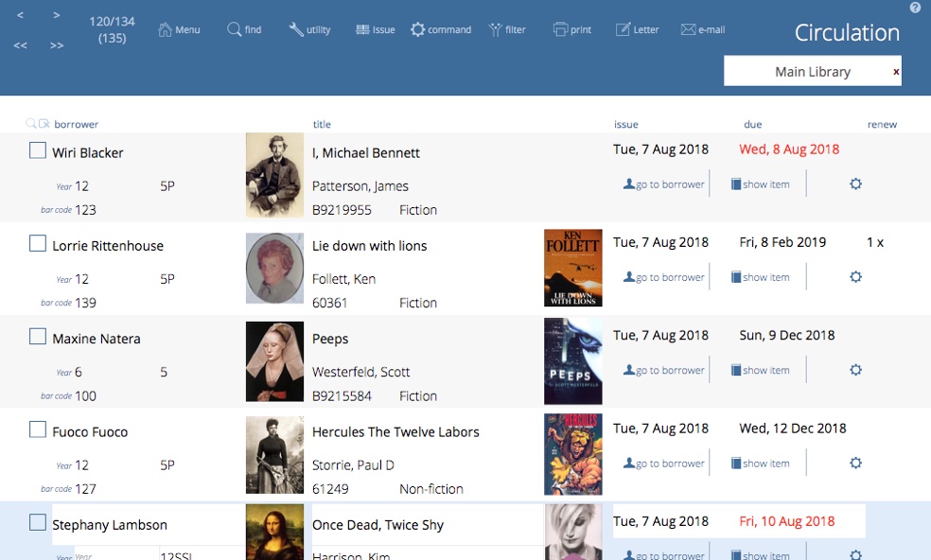Click the e-mail envelope icon
Image resolution: width=931 pixels, height=560 pixels.
coord(688,29)
